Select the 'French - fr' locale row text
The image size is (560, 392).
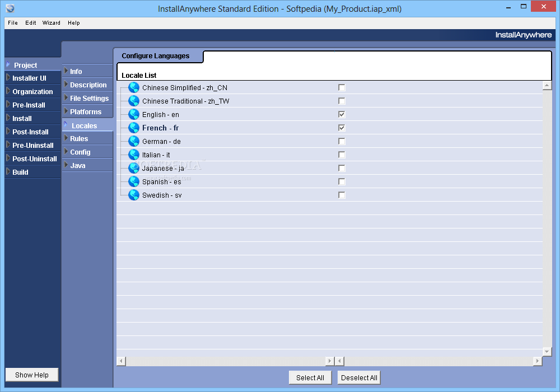coord(160,128)
